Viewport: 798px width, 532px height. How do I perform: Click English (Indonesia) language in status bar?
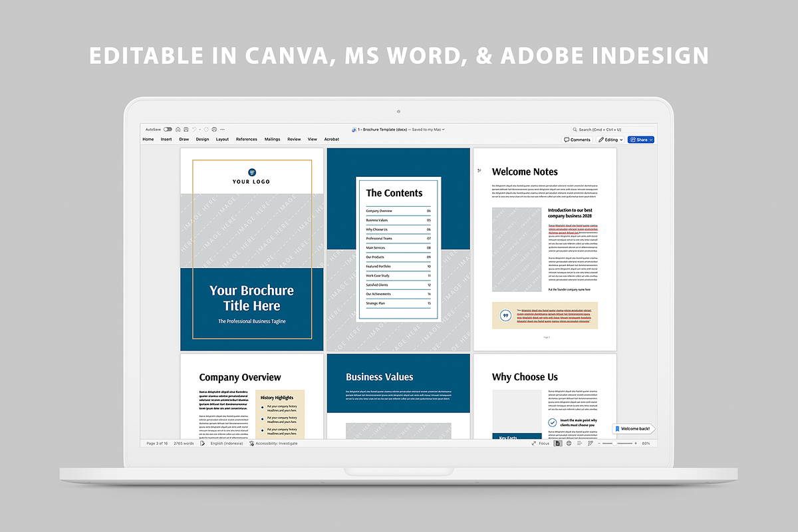tap(227, 443)
